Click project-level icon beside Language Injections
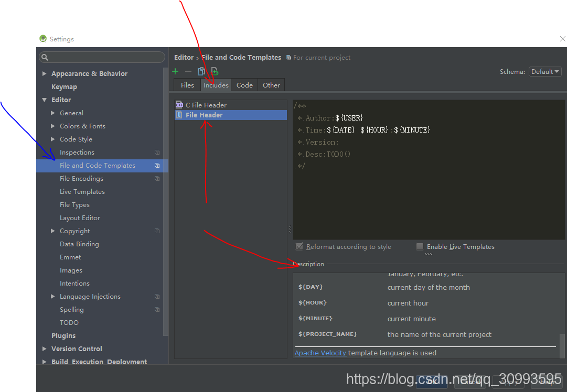Screen dimensions: 567x392 157,296
